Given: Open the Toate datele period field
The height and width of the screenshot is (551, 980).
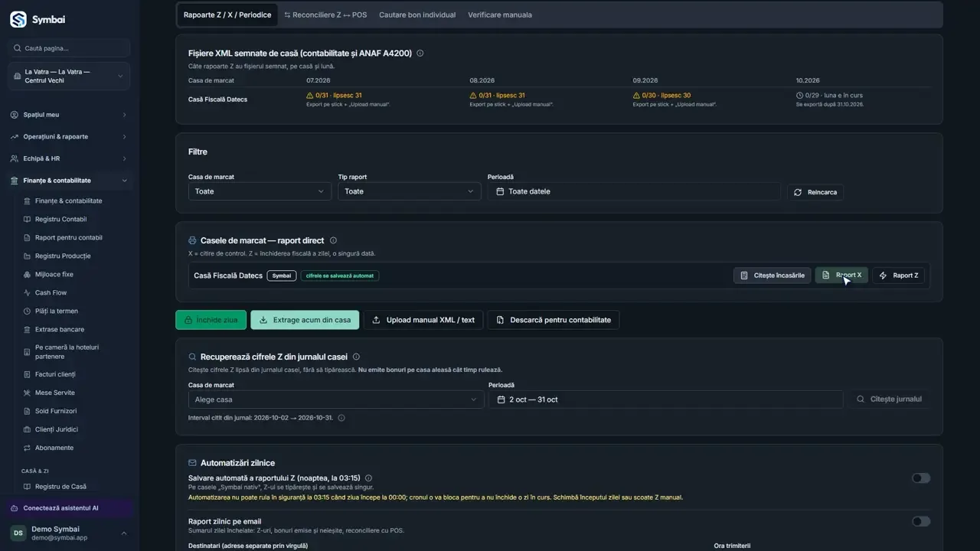Looking at the screenshot, I should click(x=634, y=191).
